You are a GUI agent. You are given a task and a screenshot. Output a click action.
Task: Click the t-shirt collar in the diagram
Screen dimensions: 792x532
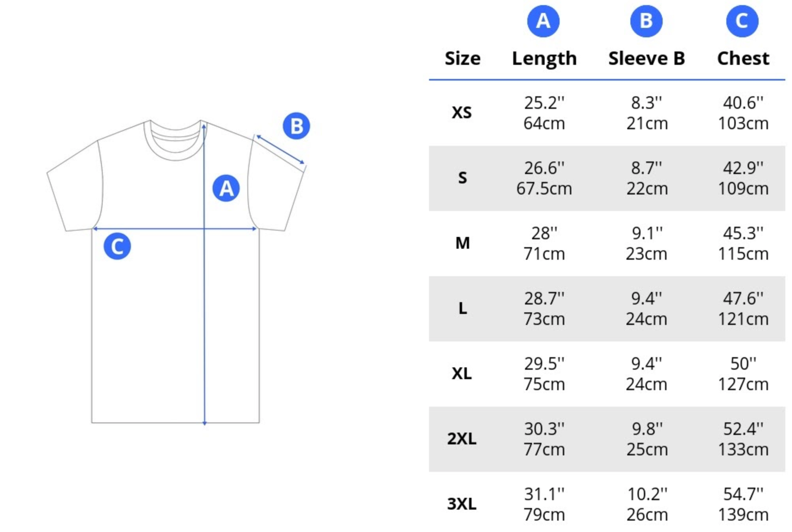pyautogui.click(x=175, y=141)
